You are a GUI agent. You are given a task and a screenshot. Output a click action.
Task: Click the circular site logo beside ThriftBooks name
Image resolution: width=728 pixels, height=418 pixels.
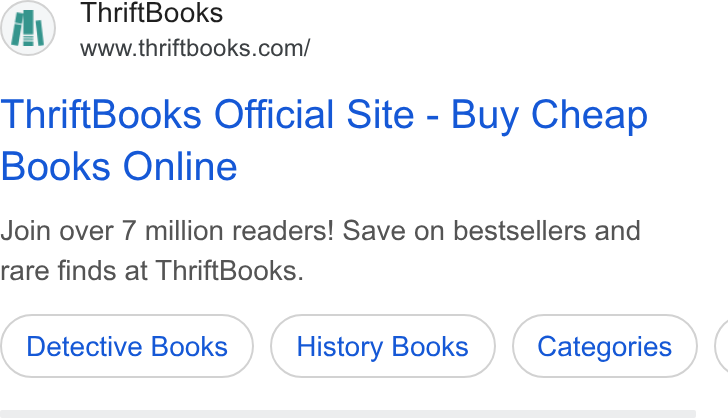pyautogui.click(x=28, y=28)
